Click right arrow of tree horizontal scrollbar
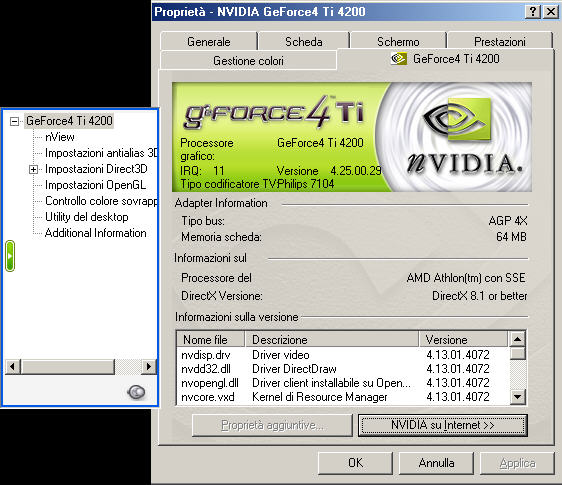The width and height of the screenshot is (562, 485). point(149,366)
